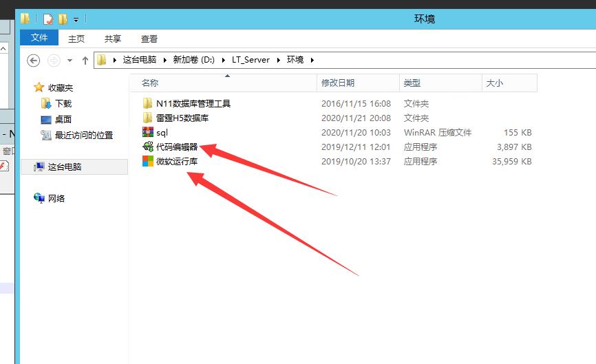
Task: Open 下载 in the favorites list
Action: (x=63, y=103)
